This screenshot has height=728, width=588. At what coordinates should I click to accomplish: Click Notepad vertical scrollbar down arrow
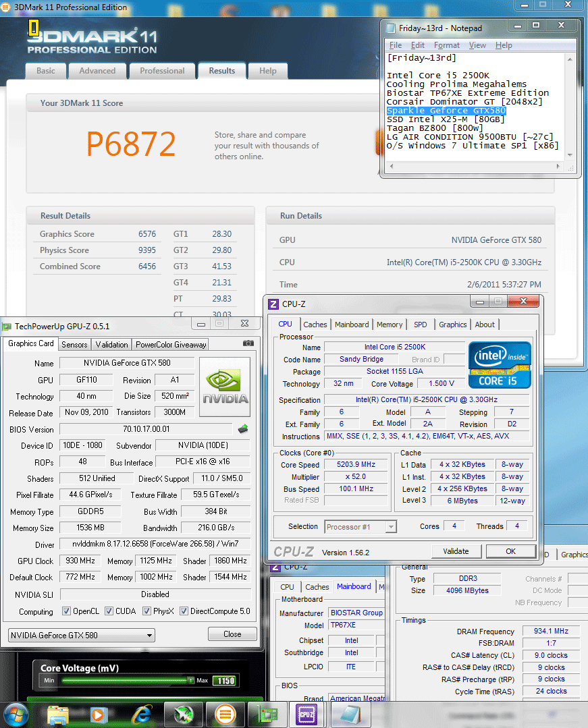click(570, 155)
